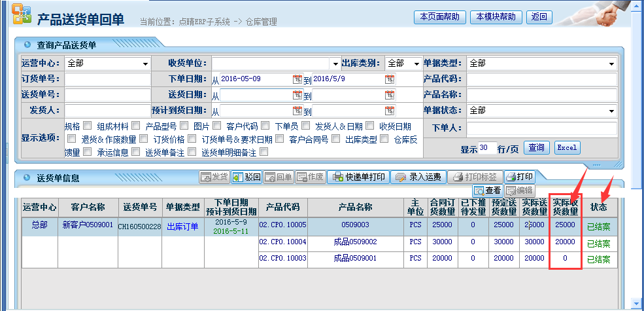Check the 订货价格 display option
The width and height of the screenshot is (644, 311).
[192, 139]
